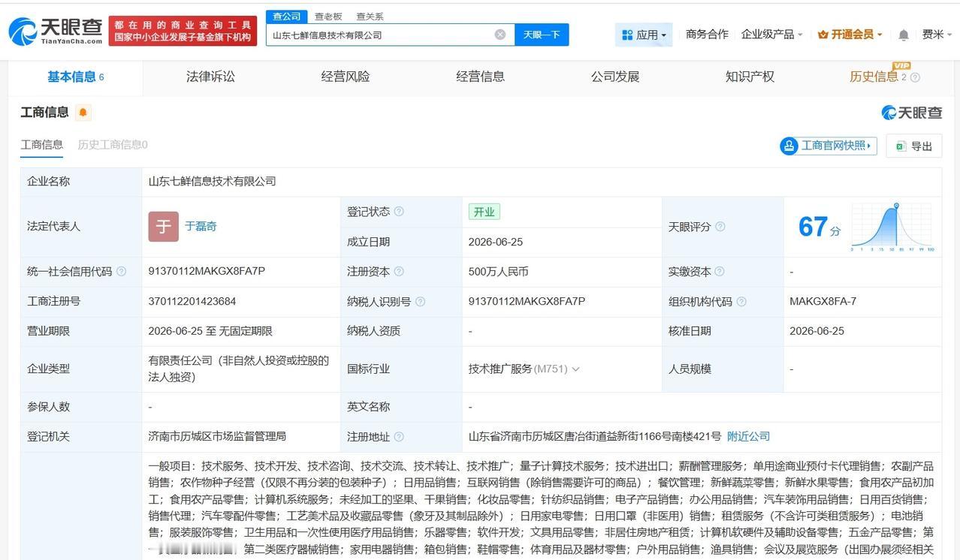
Task: Click help icon next to 天眼评分
Action: click(x=720, y=227)
